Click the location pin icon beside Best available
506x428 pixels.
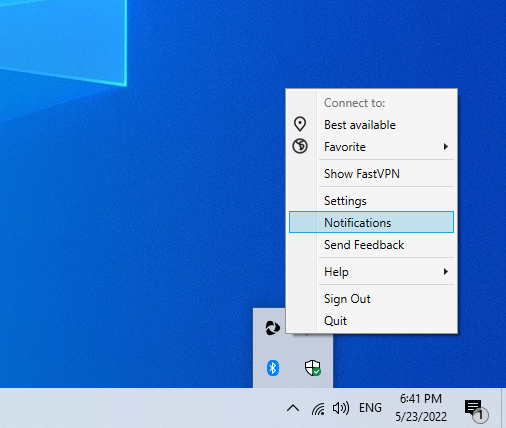[x=300, y=124]
